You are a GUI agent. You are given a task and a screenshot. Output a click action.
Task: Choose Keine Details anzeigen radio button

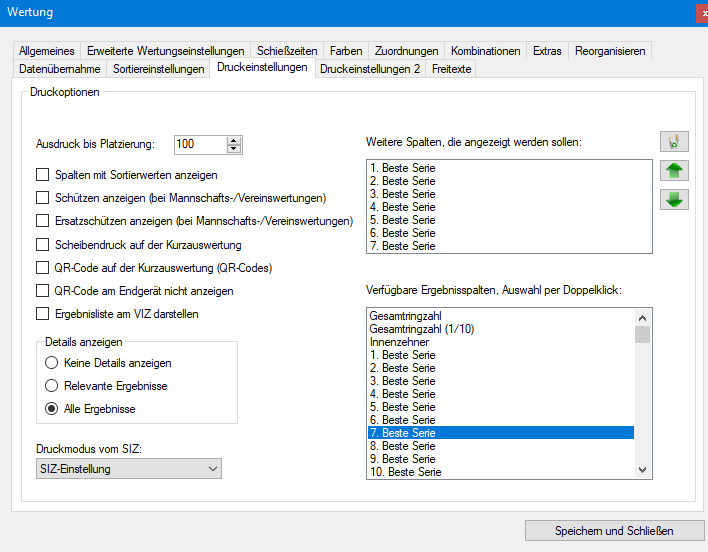pos(52,363)
